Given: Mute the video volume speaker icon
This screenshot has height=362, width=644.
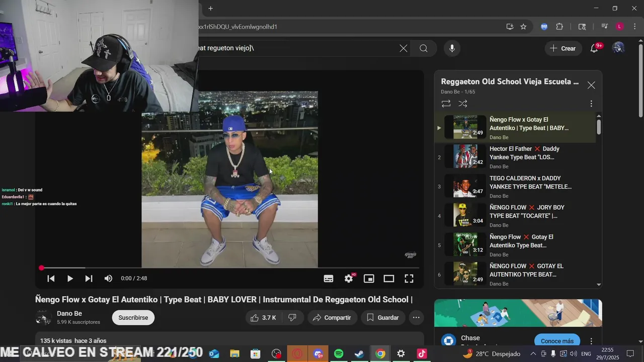Looking at the screenshot, I should pos(108,279).
